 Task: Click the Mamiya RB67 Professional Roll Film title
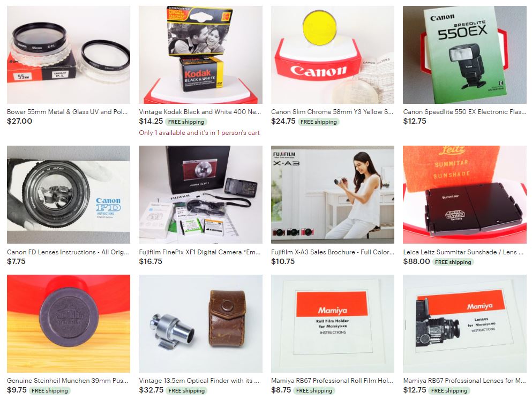pos(332,380)
